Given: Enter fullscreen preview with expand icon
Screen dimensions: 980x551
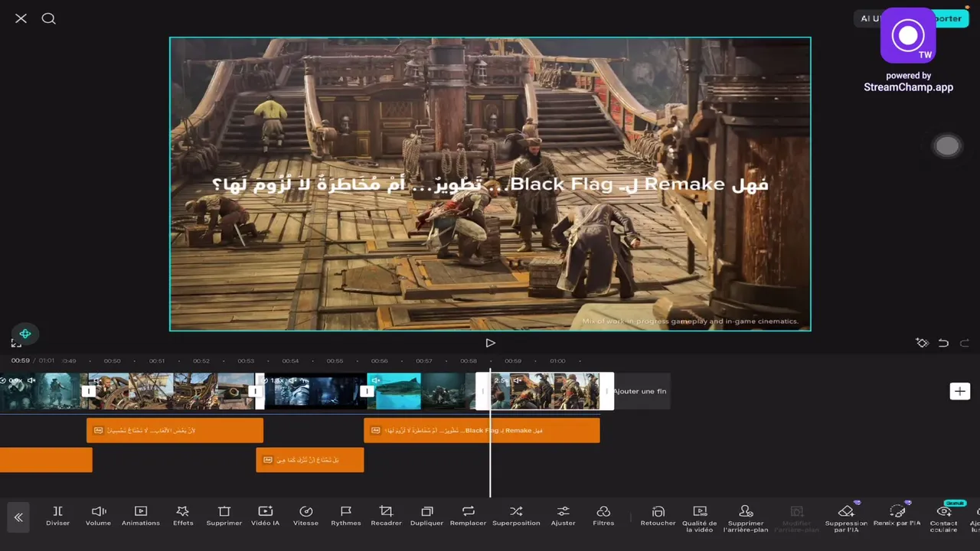Looking at the screenshot, I should [15, 344].
